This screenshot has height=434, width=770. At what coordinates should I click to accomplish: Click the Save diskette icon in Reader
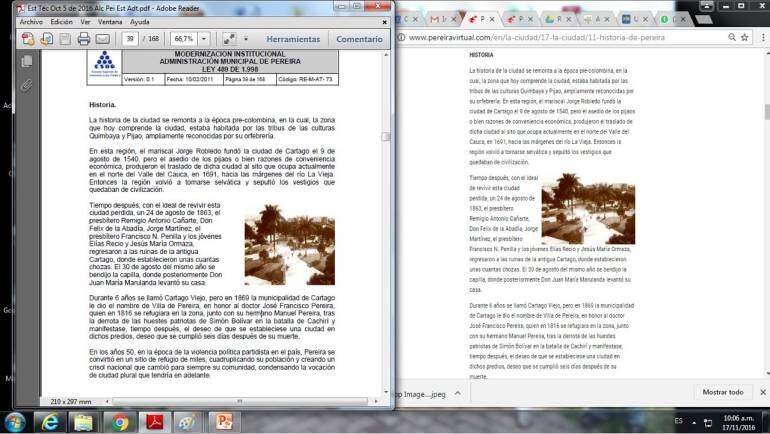[65, 39]
